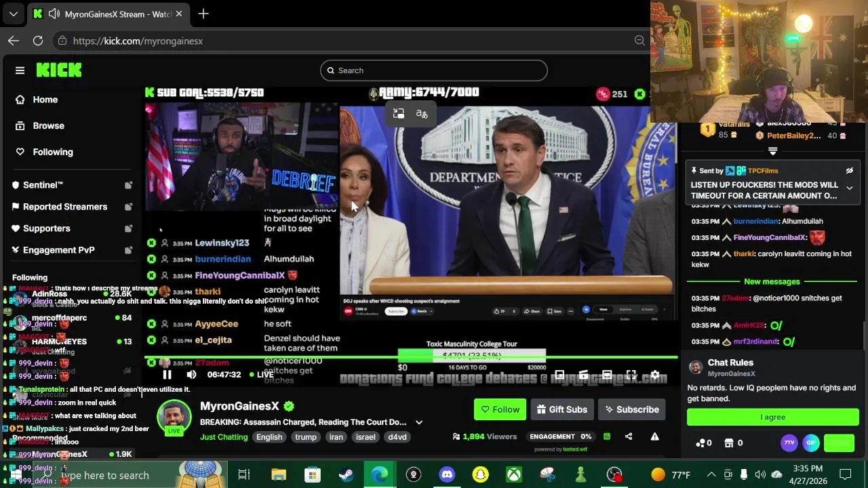Collapse the chat leaderboard arrow
This screenshot has height=488, width=868.
(x=772, y=151)
